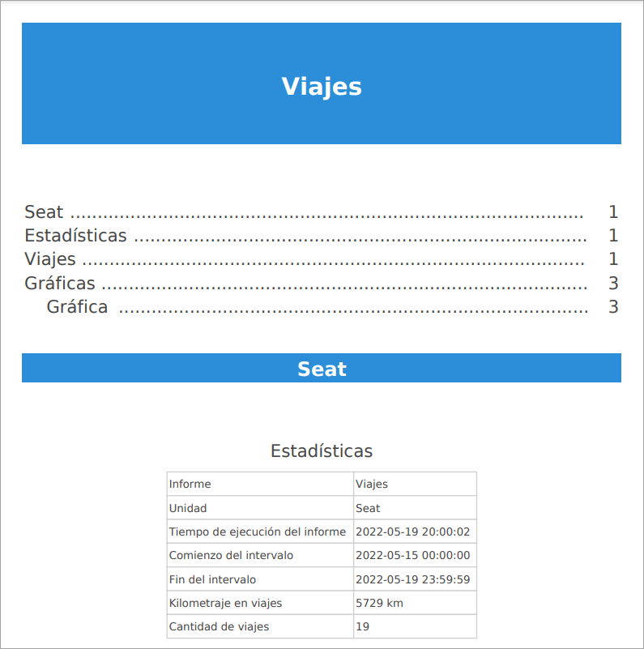Select the indented Gráfica contents entry
The image size is (644, 649).
pos(77,307)
